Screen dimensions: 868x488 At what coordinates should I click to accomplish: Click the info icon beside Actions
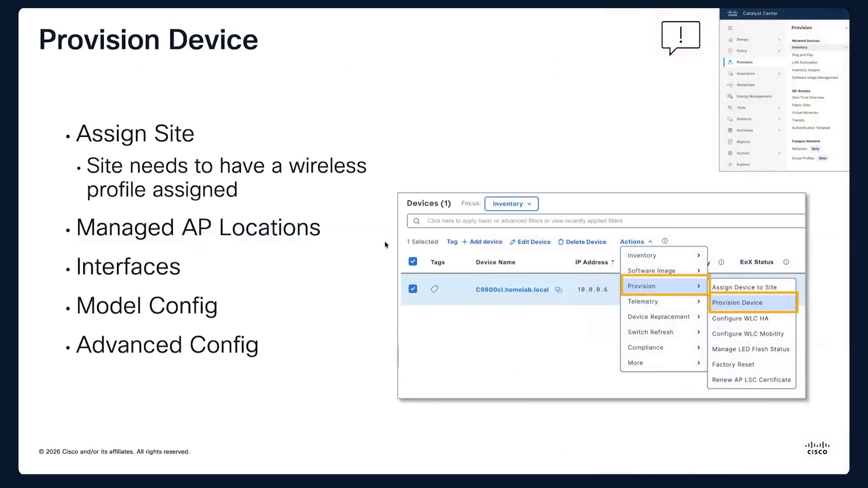[665, 241]
